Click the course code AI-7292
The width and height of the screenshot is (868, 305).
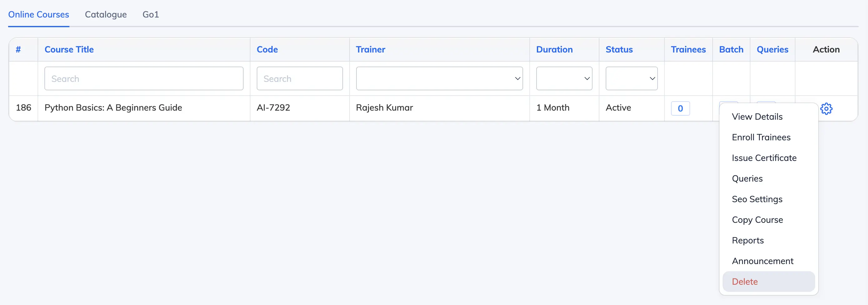[273, 108]
